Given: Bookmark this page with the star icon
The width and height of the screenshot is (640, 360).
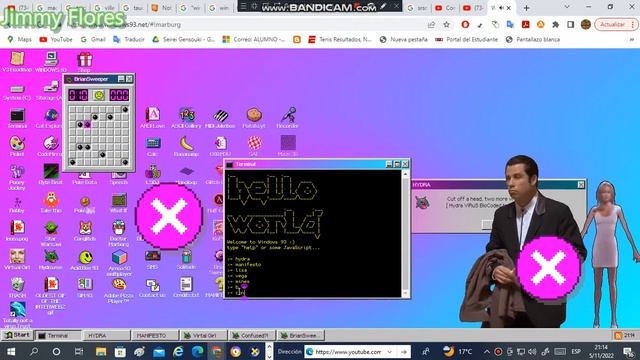Looking at the screenshot, I should click(x=447, y=24).
